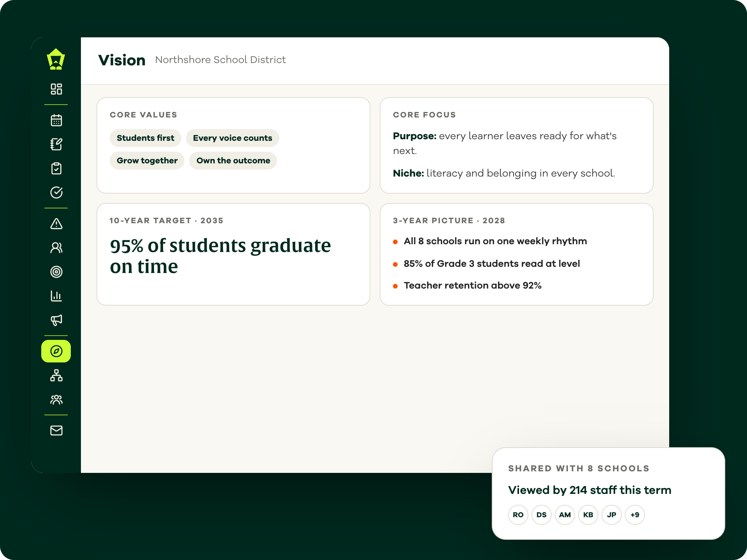Open the bar chart metrics icon
747x560 pixels.
[x=56, y=296]
